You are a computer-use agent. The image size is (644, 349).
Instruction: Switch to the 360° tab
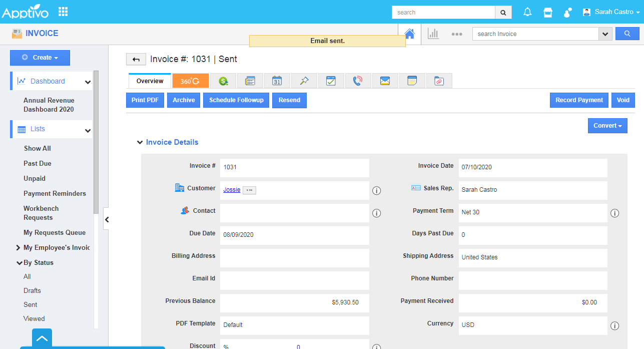point(190,81)
